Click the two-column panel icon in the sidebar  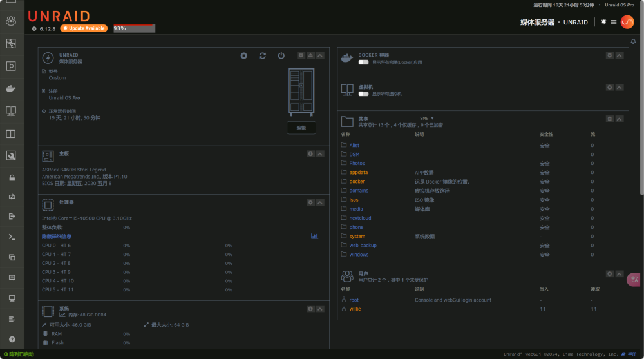point(11,133)
